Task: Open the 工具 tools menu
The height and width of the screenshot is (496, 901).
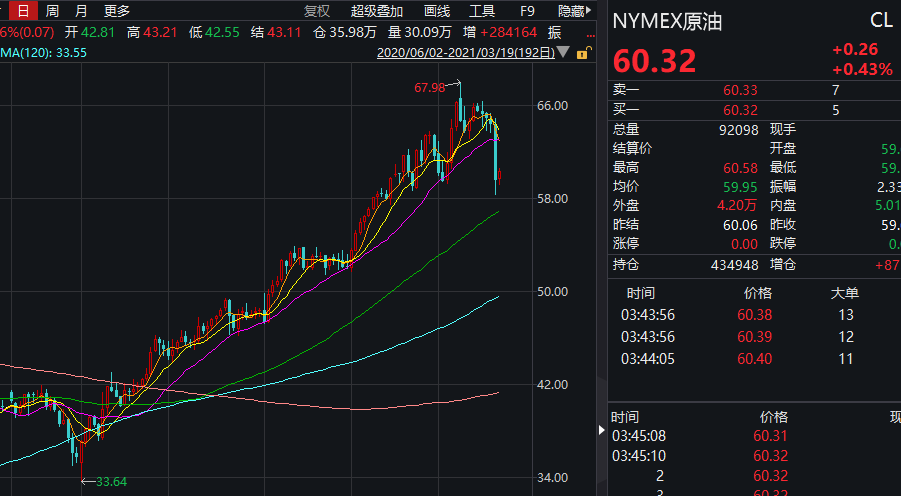Action: coord(482,11)
